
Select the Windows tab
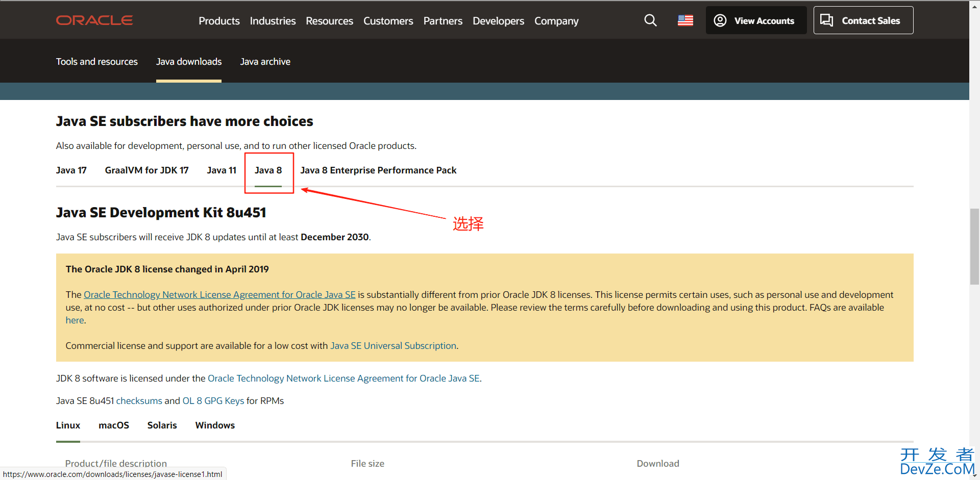coord(215,425)
